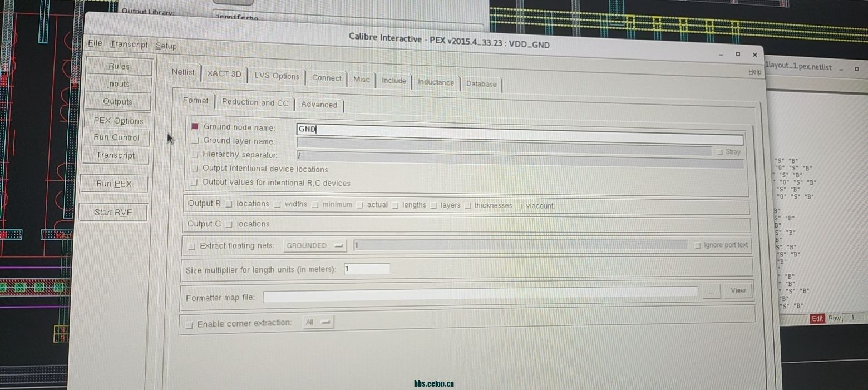Switch to the Misc tab

click(361, 79)
